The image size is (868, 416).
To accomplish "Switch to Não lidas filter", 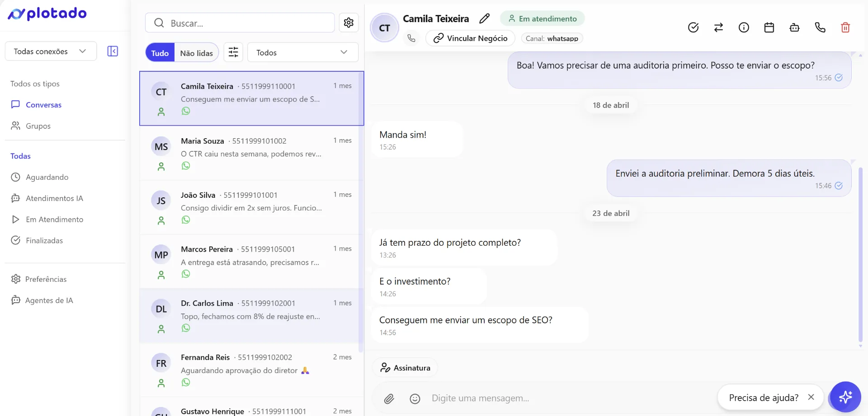I will point(196,52).
